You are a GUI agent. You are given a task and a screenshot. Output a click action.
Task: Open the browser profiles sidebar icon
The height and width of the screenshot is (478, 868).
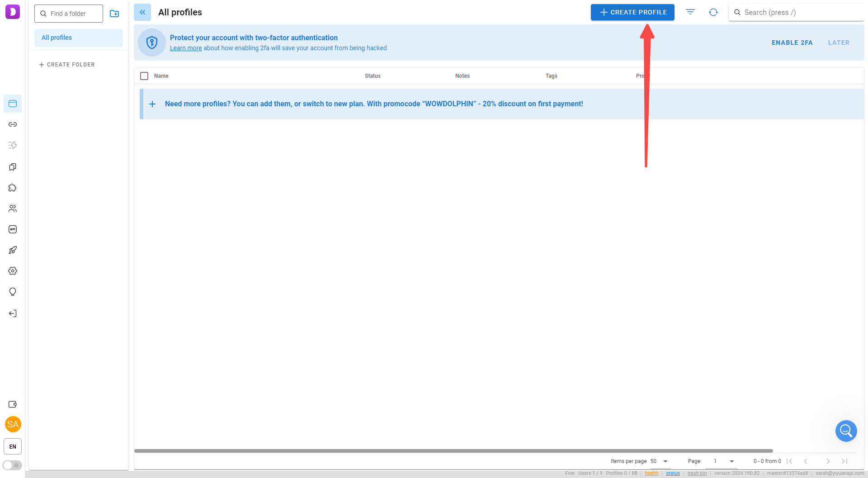[x=13, y=104]
